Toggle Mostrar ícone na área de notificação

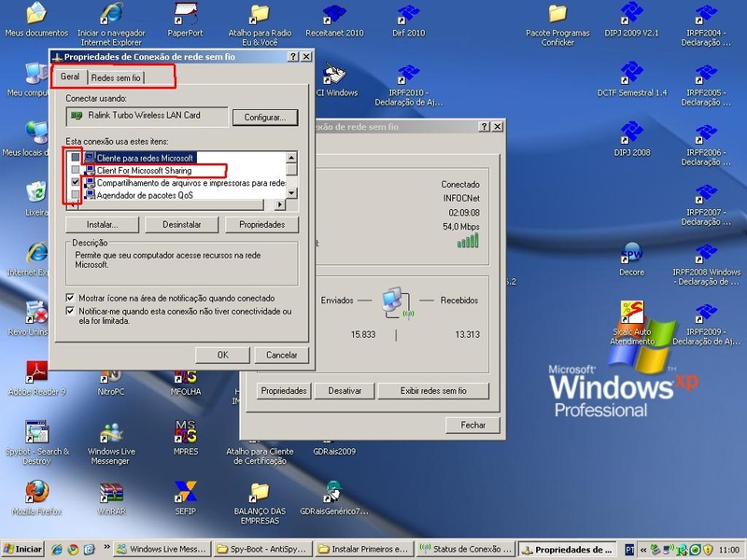tap(70, 298)
